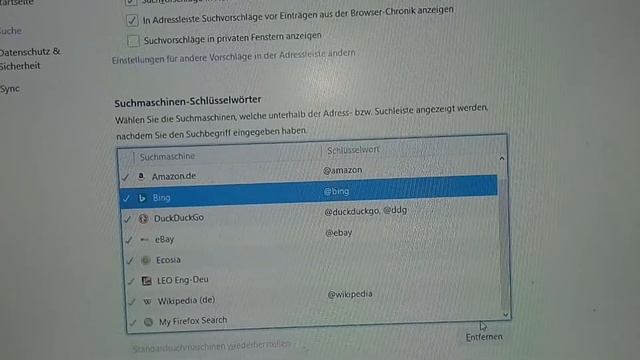Toggle the Amazon.de row checkmark
The image size is (640, 360).
tap(125, 177)
